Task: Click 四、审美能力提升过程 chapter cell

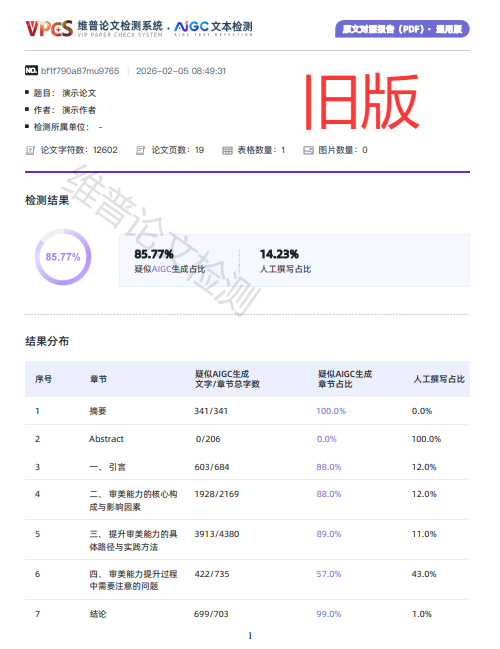Action: tap(133, 580)
